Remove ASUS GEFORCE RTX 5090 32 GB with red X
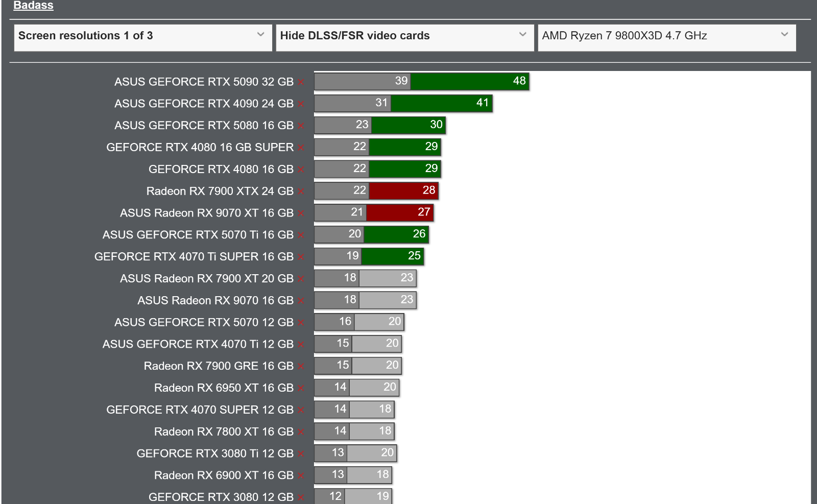 click(301, 82)
